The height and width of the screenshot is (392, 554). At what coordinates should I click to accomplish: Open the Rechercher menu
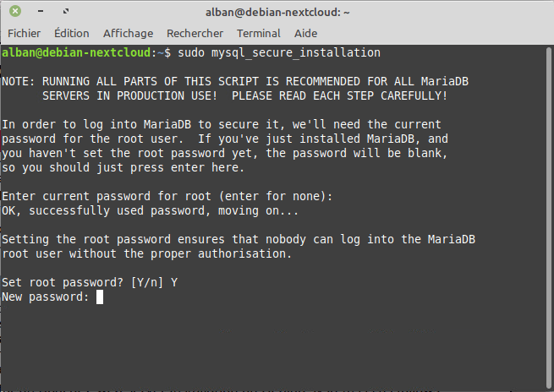[195, 33]
